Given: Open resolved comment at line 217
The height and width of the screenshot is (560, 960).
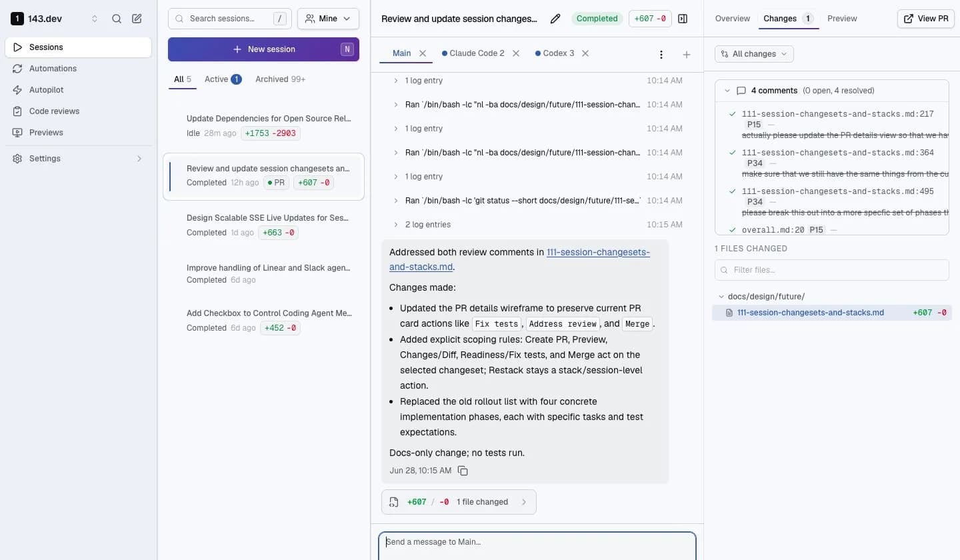Looking at the screenshot, I should [837, 125].
